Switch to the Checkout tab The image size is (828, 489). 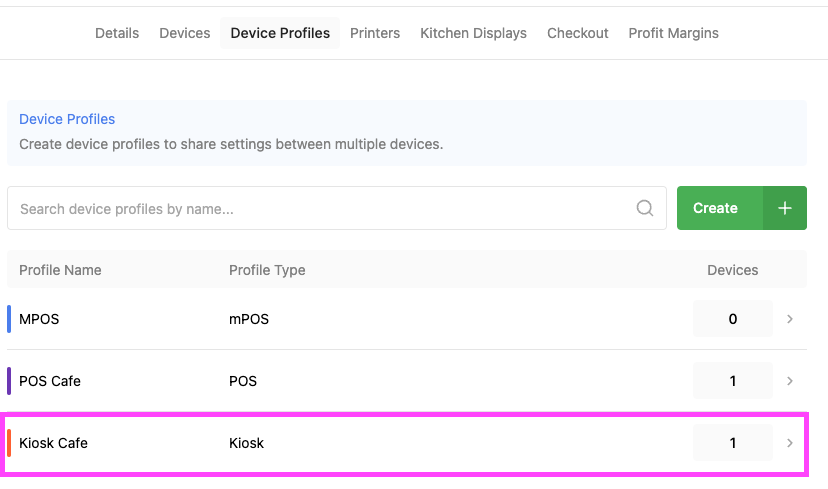tap(578, 33)
